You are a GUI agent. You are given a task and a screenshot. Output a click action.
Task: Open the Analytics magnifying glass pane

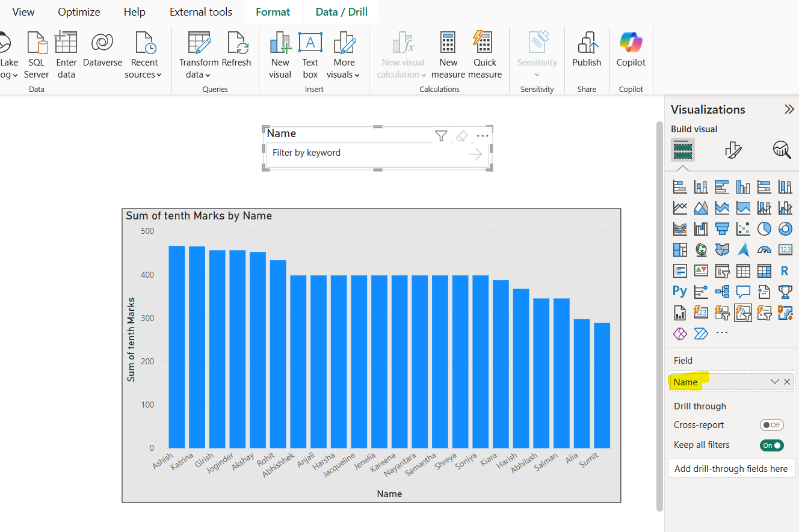782,150
